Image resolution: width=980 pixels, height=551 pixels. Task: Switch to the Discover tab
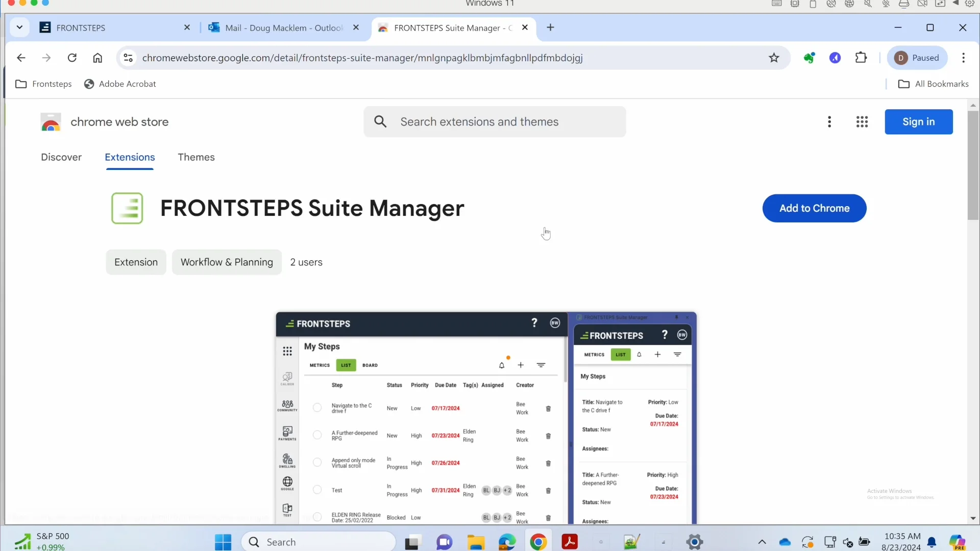pyautogui.click(x=61, y=157)
